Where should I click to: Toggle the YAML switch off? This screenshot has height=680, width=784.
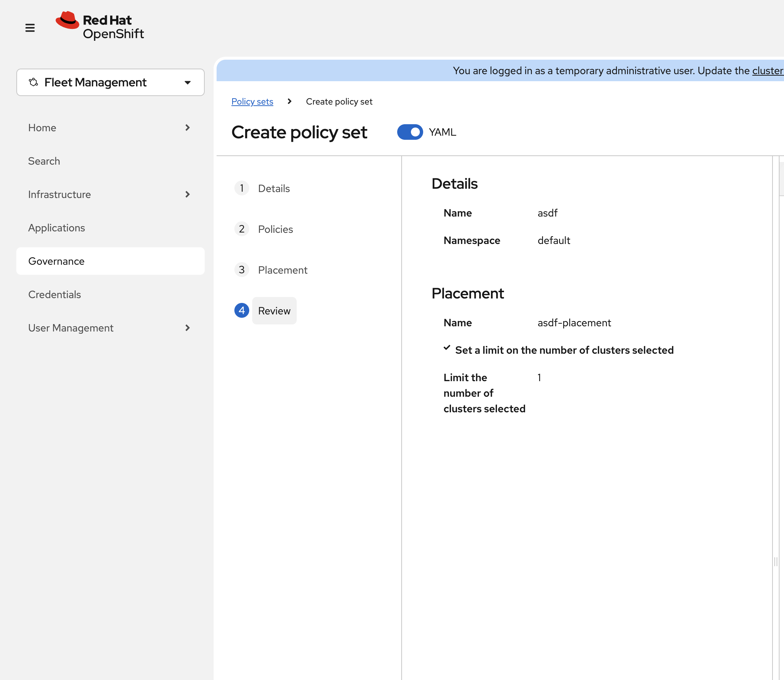pos(410,132)
